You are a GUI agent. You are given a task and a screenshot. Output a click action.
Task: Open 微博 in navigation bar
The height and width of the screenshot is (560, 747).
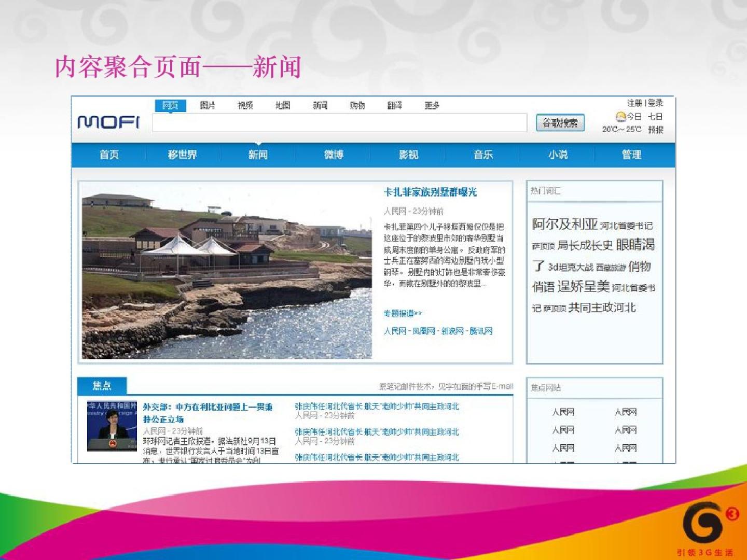pyautogui.click(x=334, y=155)
